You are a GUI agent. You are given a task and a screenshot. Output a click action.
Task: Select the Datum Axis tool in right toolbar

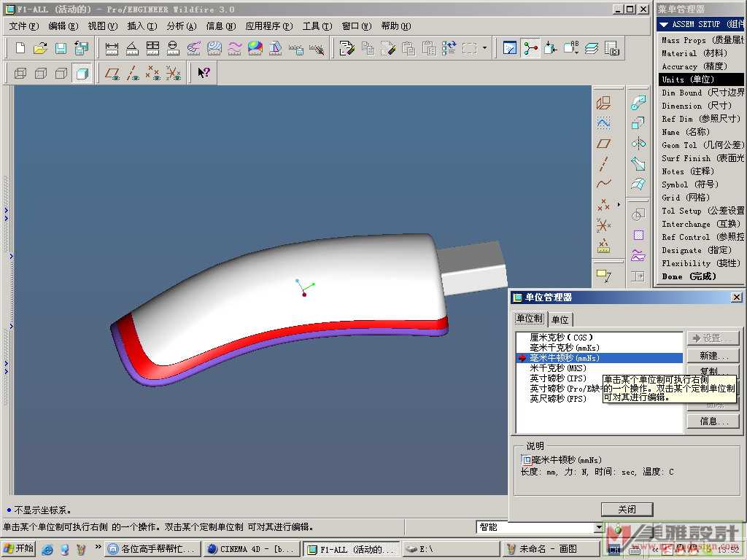click(603, 163)
